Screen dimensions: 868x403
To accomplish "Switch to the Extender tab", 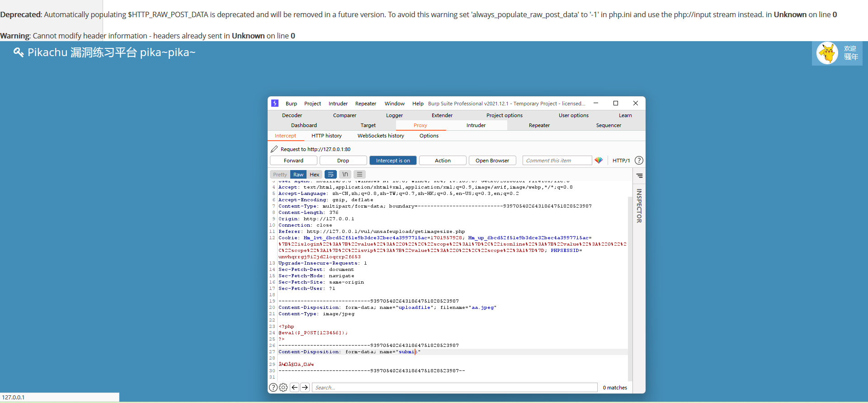I will tap(442, 115).
